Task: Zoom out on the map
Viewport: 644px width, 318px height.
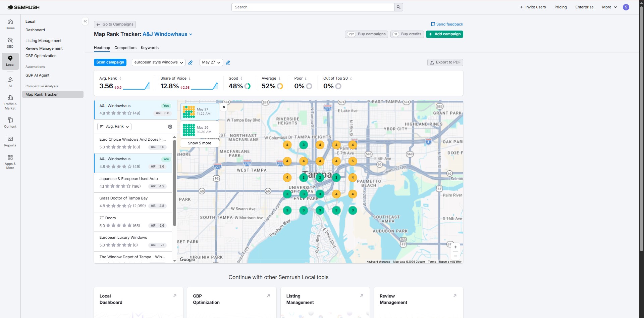Action: pyautogui.click(x=455, y=256)
